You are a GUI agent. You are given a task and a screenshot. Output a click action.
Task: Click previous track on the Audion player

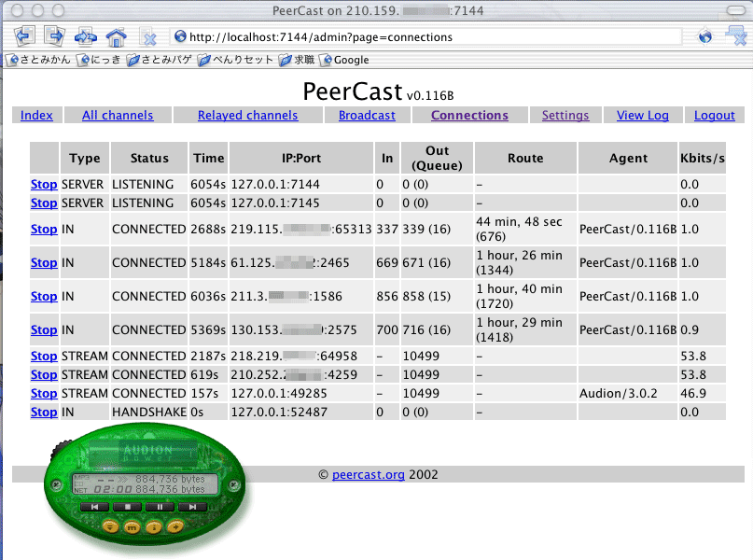[95, 507]
